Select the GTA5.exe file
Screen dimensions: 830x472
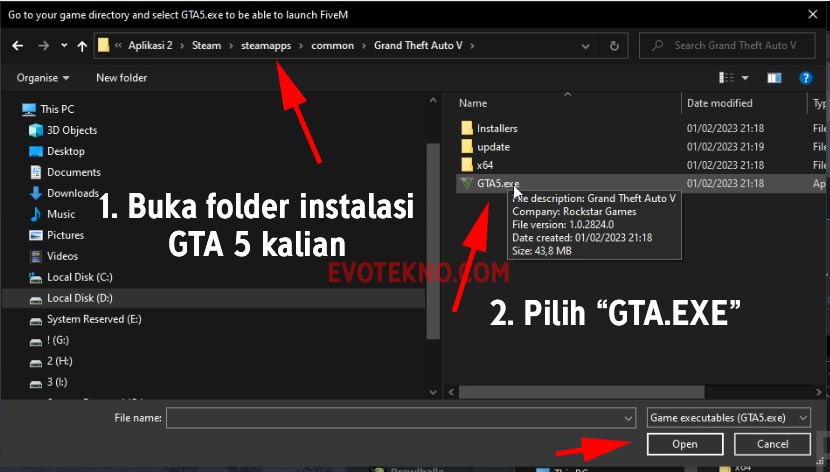[x=497, y=184]
